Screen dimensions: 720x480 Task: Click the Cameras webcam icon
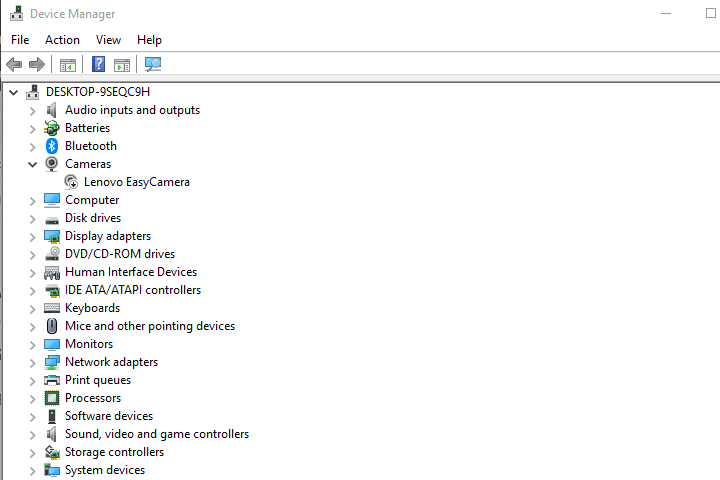point(51,164)
